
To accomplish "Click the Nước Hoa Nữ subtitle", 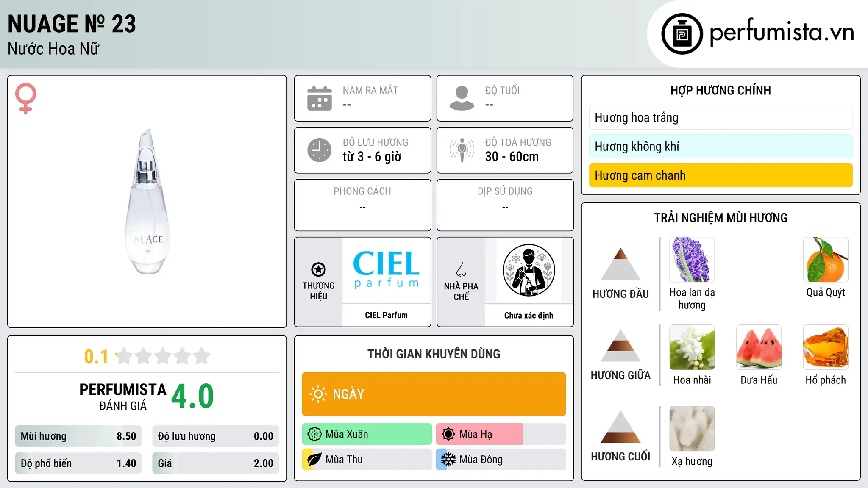I will click(x=53, y=49).
